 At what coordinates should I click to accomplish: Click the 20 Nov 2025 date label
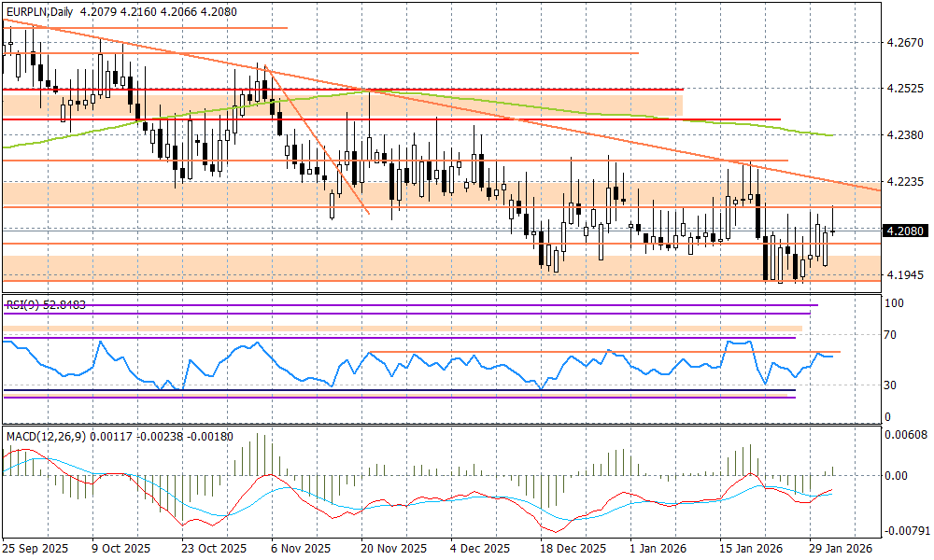(393, 549)
